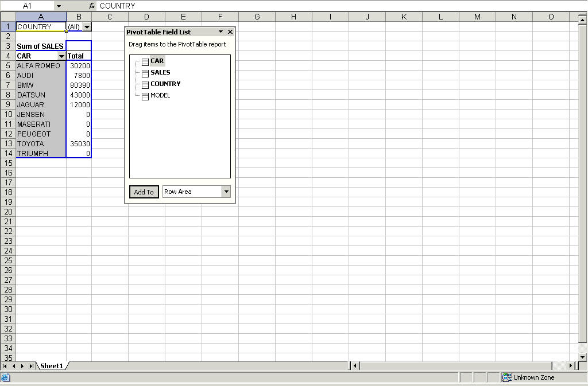Click the Sum of SALES cell
This screenshot has width=588, height=386.
click(x=41, y=46)
